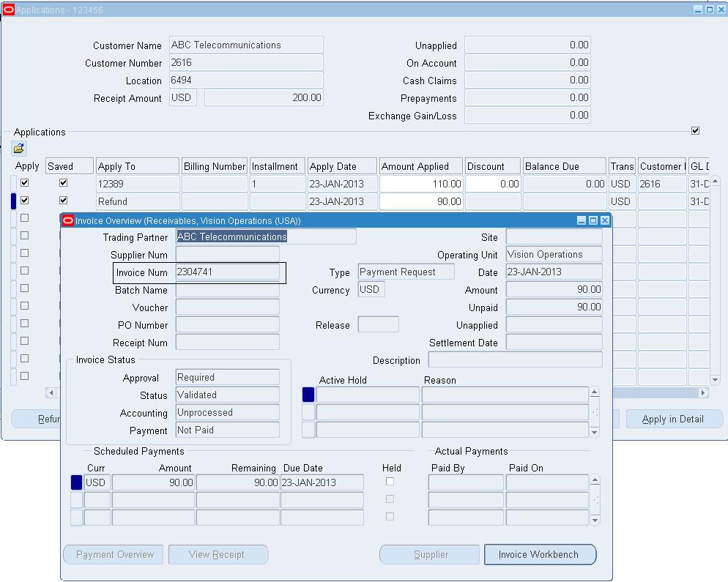Click the Supplier button
728x582 pixels.
point(430,555)
